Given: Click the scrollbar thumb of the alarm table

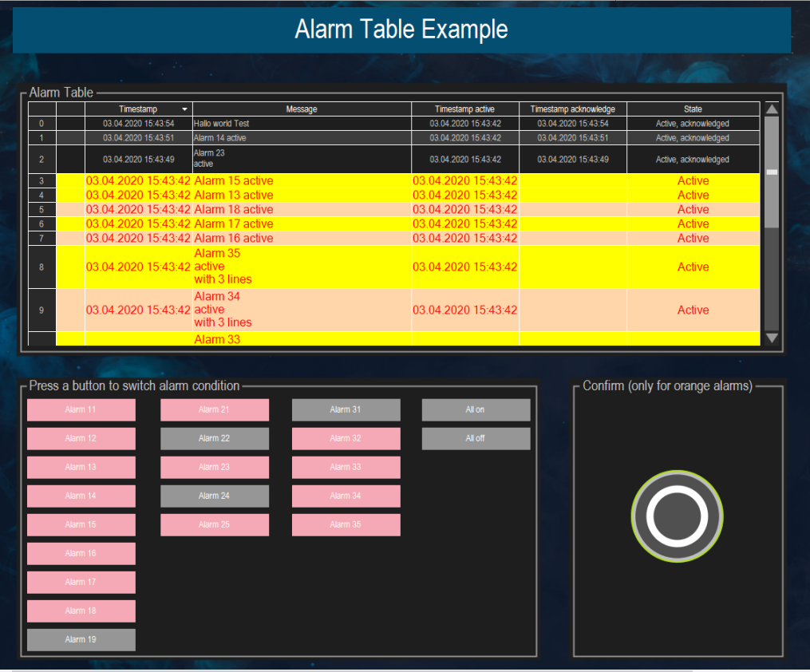Looking at the screenshot, I should pyautogui.click(x=771, y=170).
